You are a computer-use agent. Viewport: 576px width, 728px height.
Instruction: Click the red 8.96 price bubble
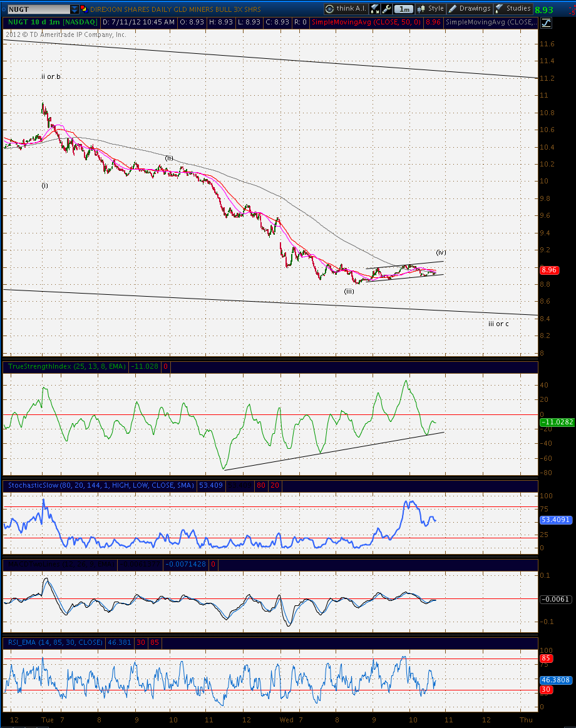coord(548,270)
